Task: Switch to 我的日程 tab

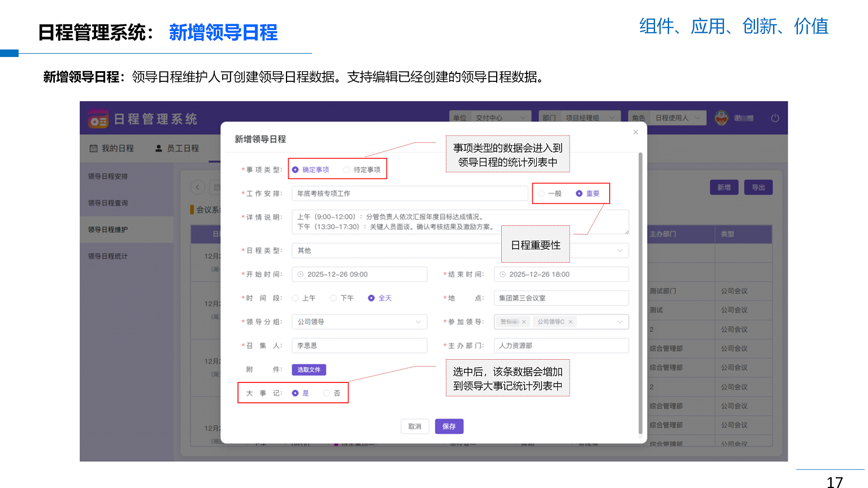Action: pos(112,149)
